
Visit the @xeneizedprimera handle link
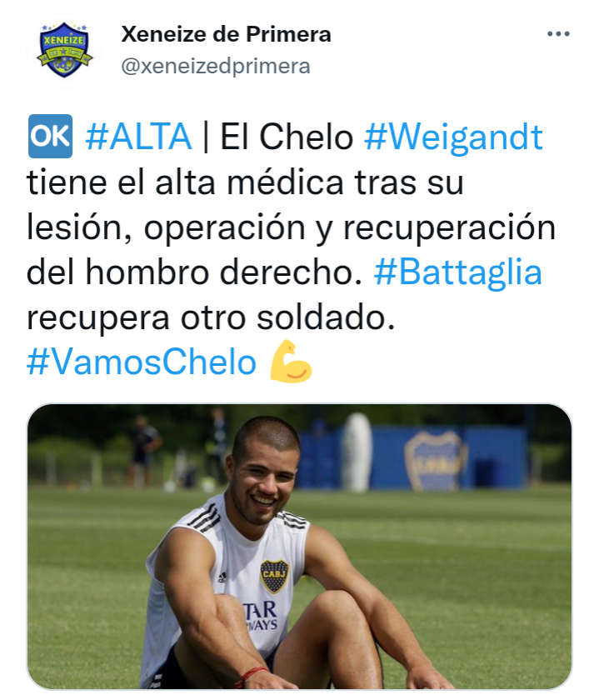click(216, 66)
